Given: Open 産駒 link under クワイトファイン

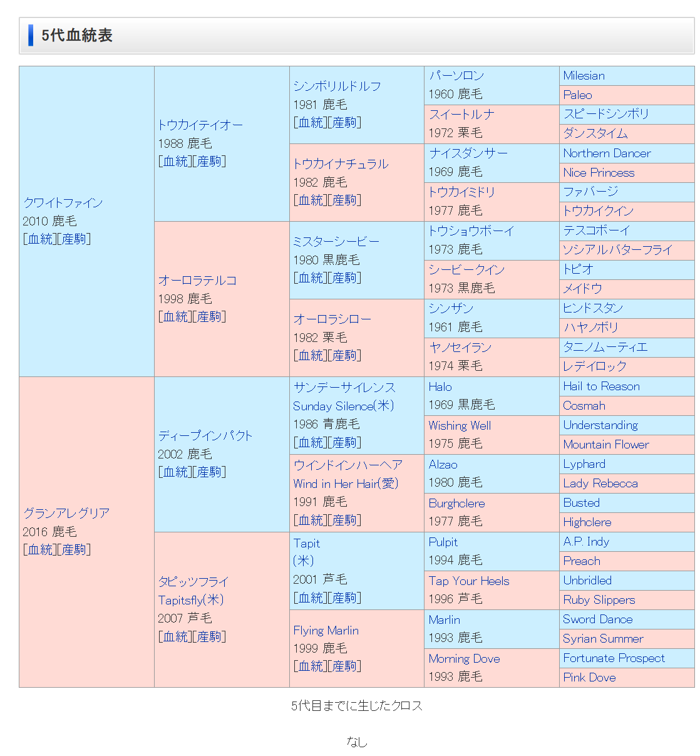Looking at the screenshot, I should click(x=75, y=239).
